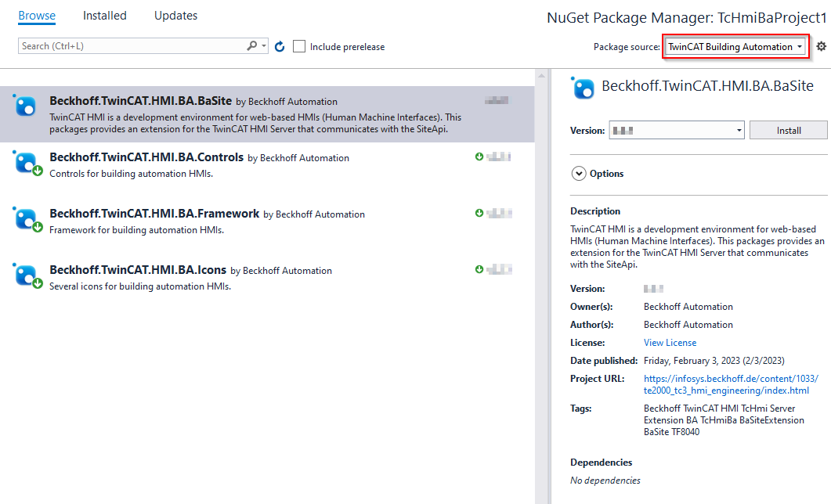Viewport: 831px width, 504px height.
Task: Select the Beckhoff.TwinCAT.HMI.BA.Framework package title
Action: 154,214
